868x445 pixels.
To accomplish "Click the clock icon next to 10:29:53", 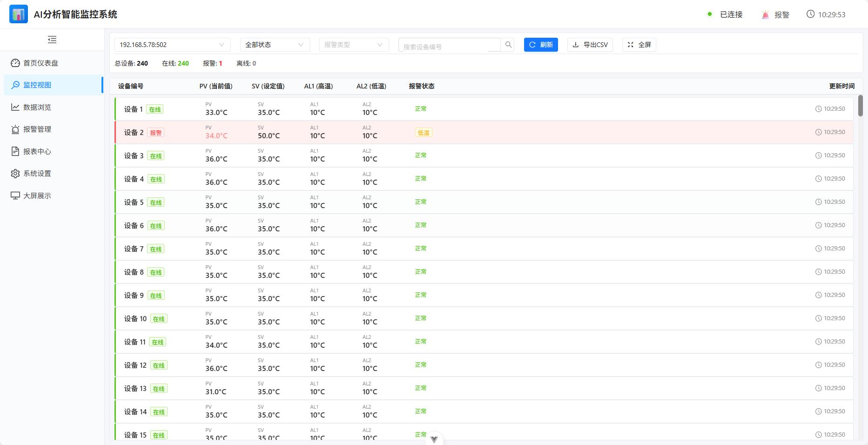I will click(x=810, y=14).
